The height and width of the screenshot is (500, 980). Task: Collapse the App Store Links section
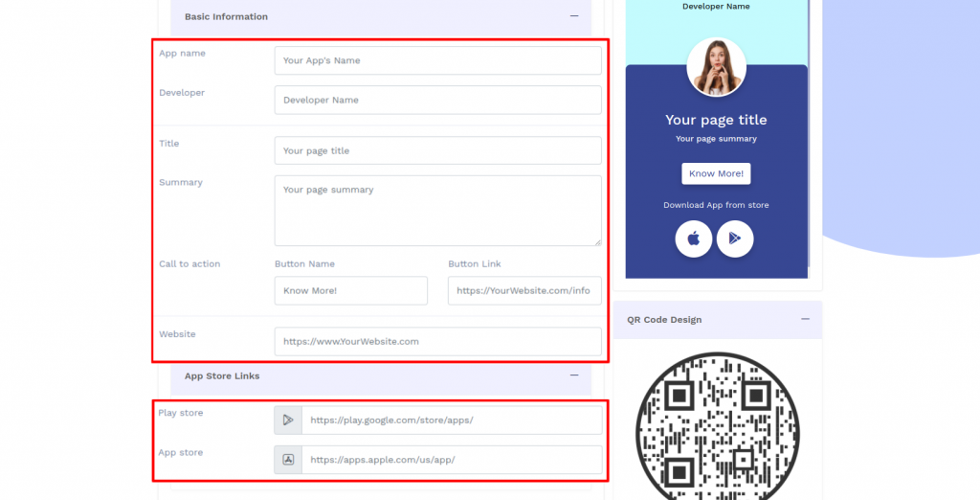tap(574, 376)
